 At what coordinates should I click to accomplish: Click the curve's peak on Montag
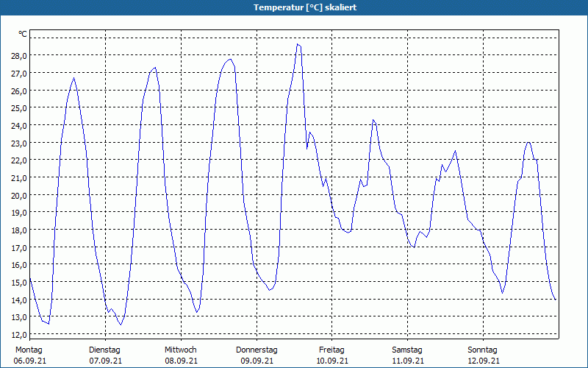[x=73, y=78]
